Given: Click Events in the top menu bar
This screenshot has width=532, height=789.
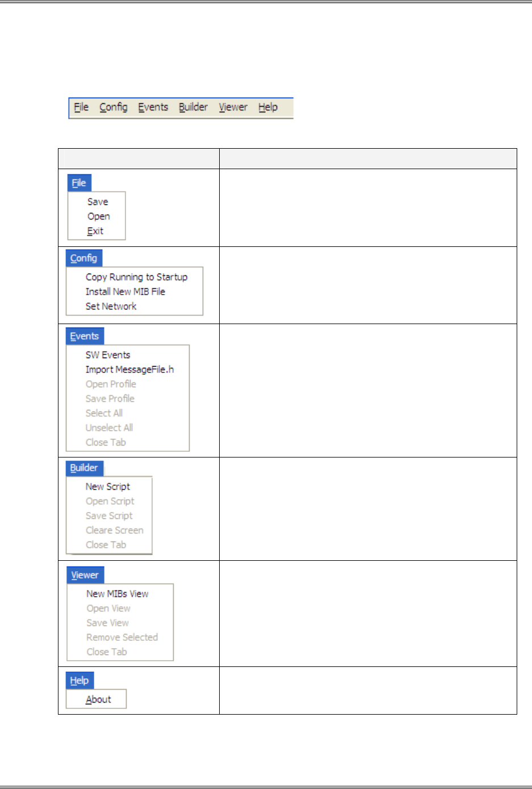Looking at the screenshot, I should pyautogui.click(x=153, y=107).
